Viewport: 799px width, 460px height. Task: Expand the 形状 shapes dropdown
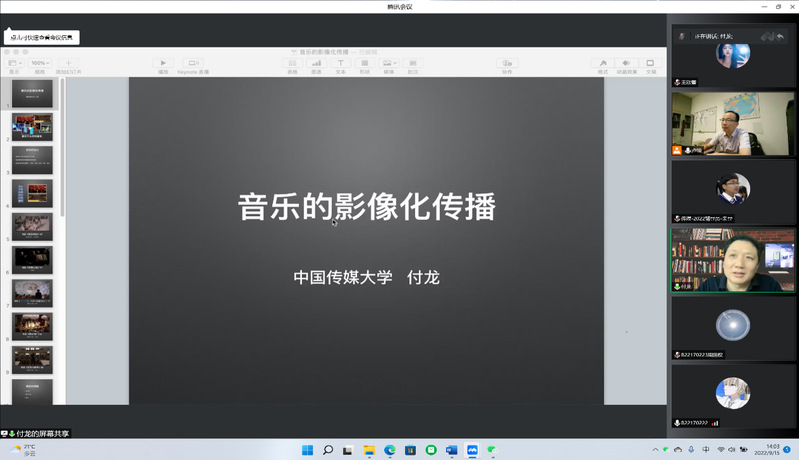pyautogui.click(x=364, y=63)
